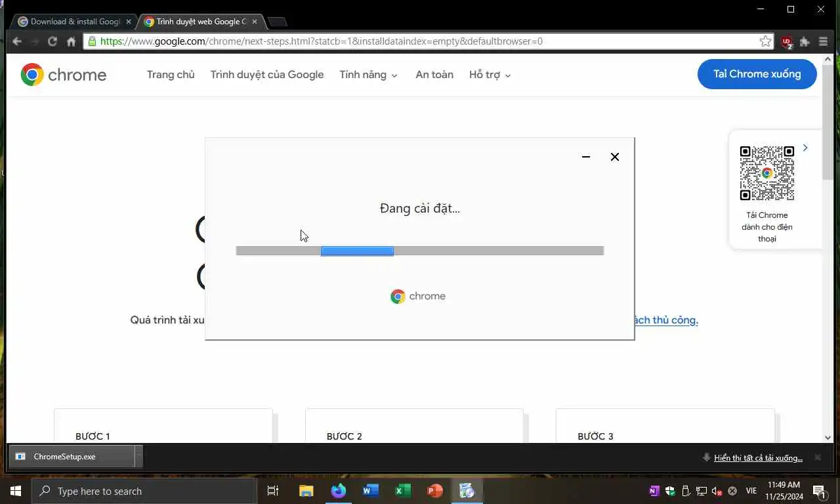Go back with the browser back arrow

point(17,41)
